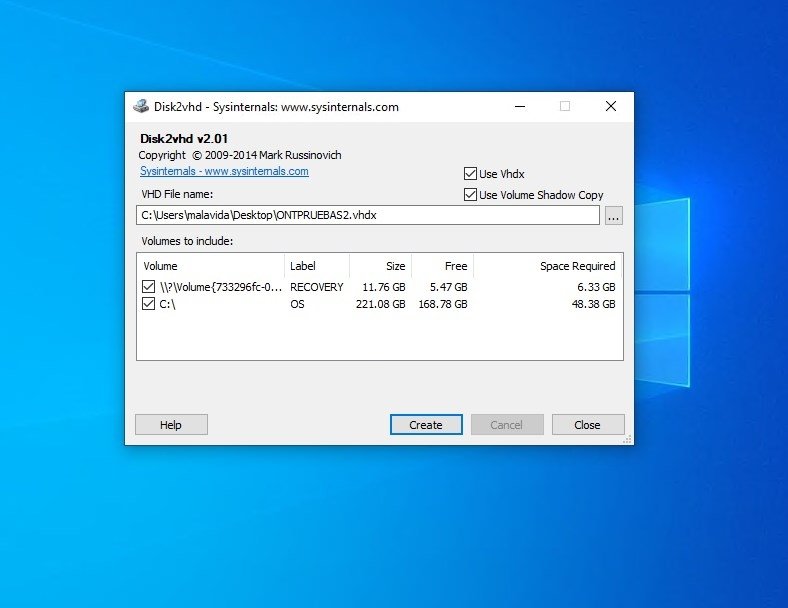Click the Copyright 2009-2014 Mark Russinovich text
Screen dimensions: 788x608
pyautogui.click(x=240, y=155)
